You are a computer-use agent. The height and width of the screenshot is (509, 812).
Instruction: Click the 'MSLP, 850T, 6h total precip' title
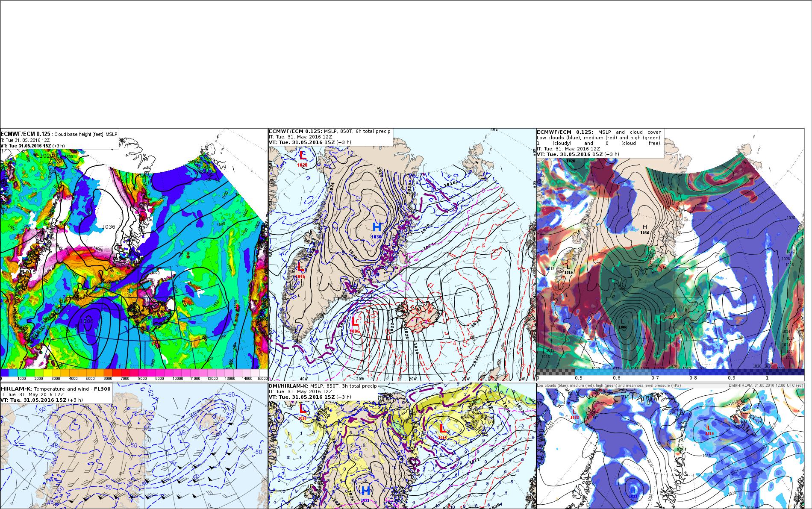[357, 131]
